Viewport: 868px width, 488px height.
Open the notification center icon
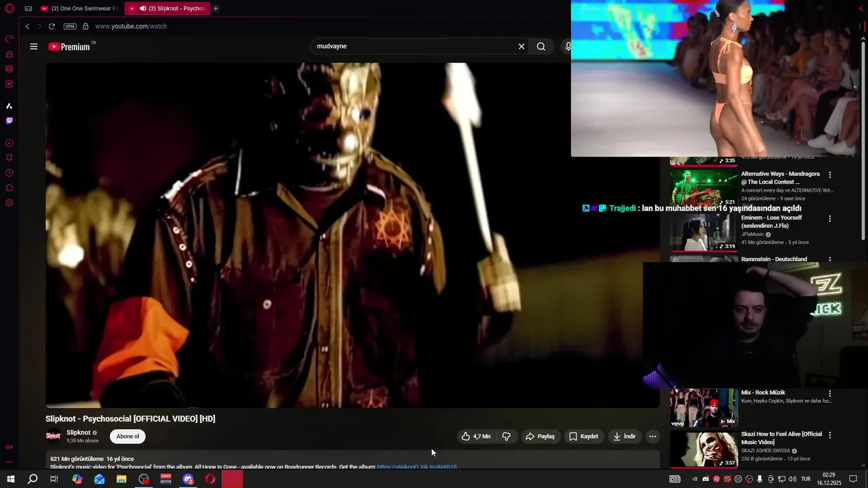point(854,479)
